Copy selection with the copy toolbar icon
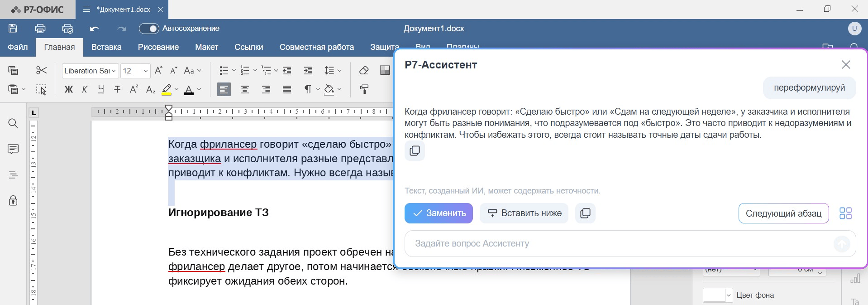This screenshot has height=305, width=868. point(13,70)
